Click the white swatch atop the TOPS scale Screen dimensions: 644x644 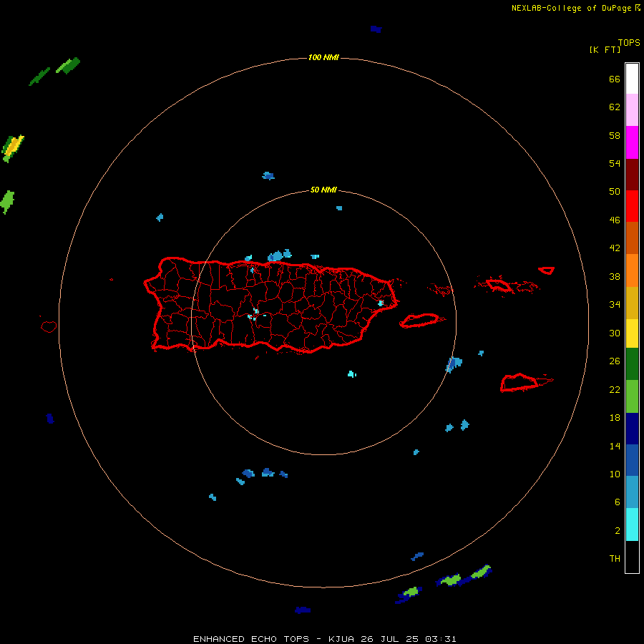632,79
